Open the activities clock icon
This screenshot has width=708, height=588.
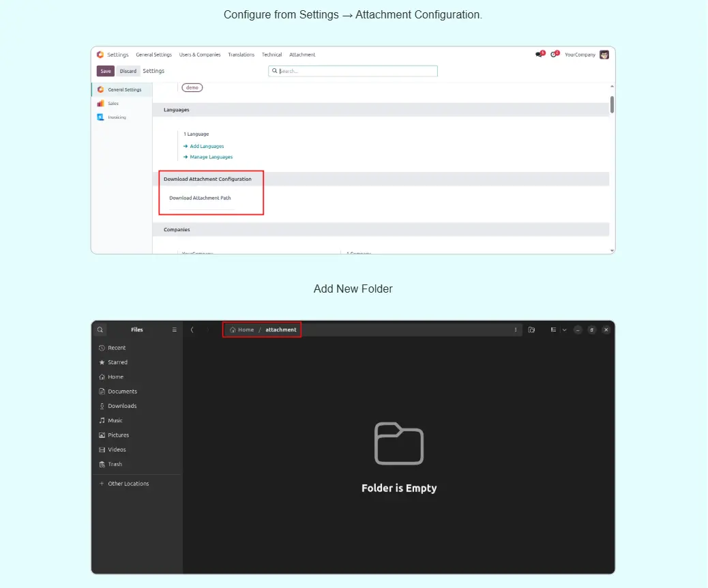555,55
